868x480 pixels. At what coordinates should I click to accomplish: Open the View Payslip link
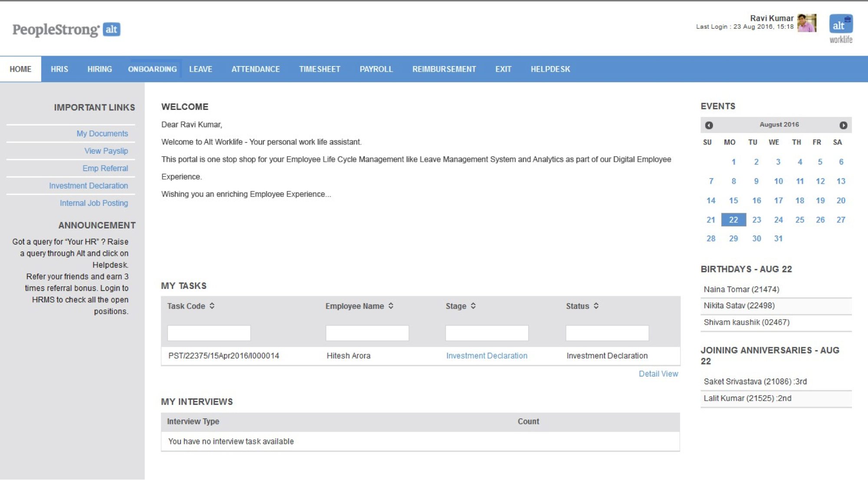coord(106,151)
